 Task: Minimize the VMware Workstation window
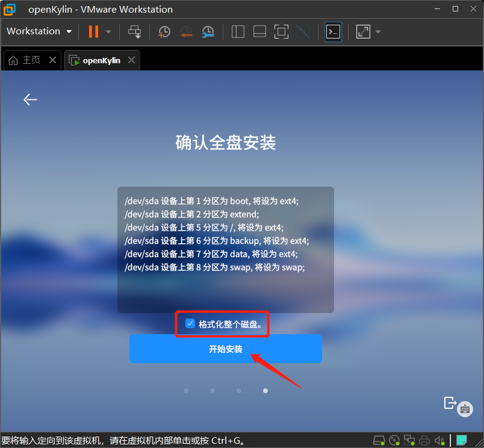point(438,9)
